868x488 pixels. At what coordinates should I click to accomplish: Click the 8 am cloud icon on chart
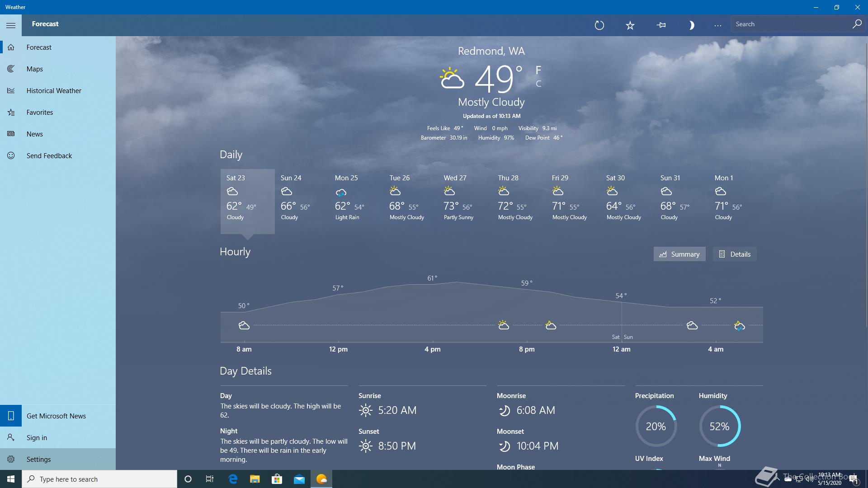click(244, 325)
